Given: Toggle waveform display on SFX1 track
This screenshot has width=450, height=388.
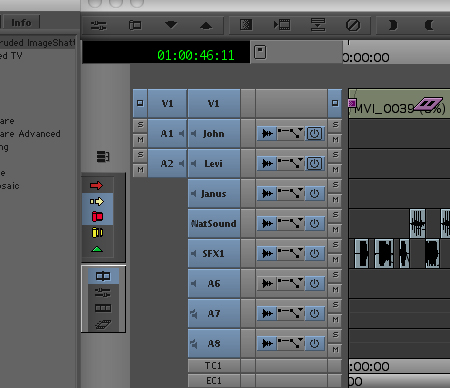Looking at the screenshot, I should pyautogui.click(x=267, y=253).
